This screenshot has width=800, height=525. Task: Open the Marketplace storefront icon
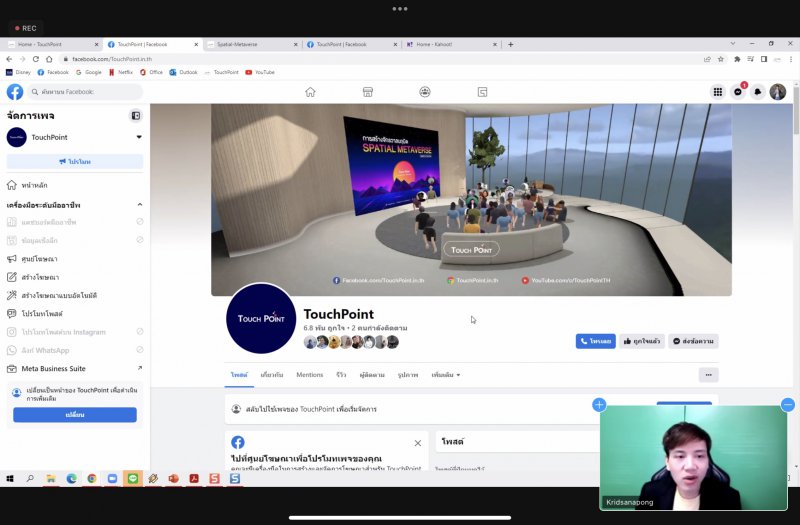[x=368, y=92]
